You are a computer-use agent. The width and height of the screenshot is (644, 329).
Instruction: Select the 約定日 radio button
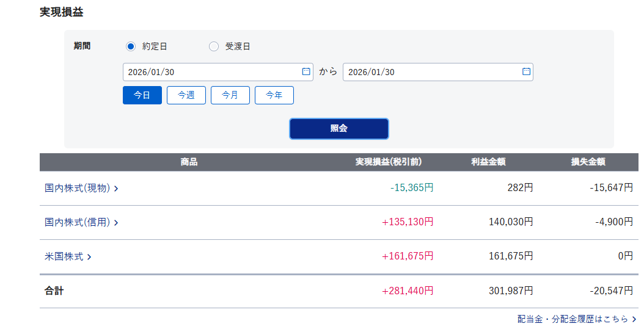click(x=131, y=46)
